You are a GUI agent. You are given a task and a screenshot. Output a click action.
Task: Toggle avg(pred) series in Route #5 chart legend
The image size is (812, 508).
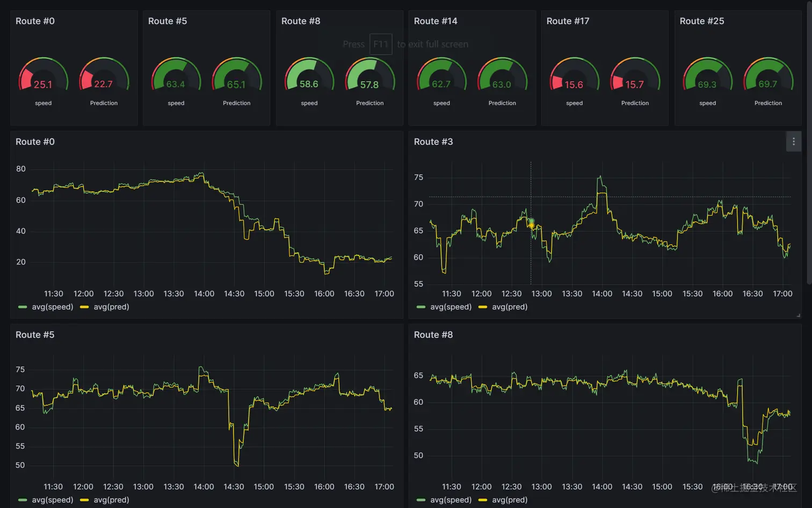coord(111,500)
